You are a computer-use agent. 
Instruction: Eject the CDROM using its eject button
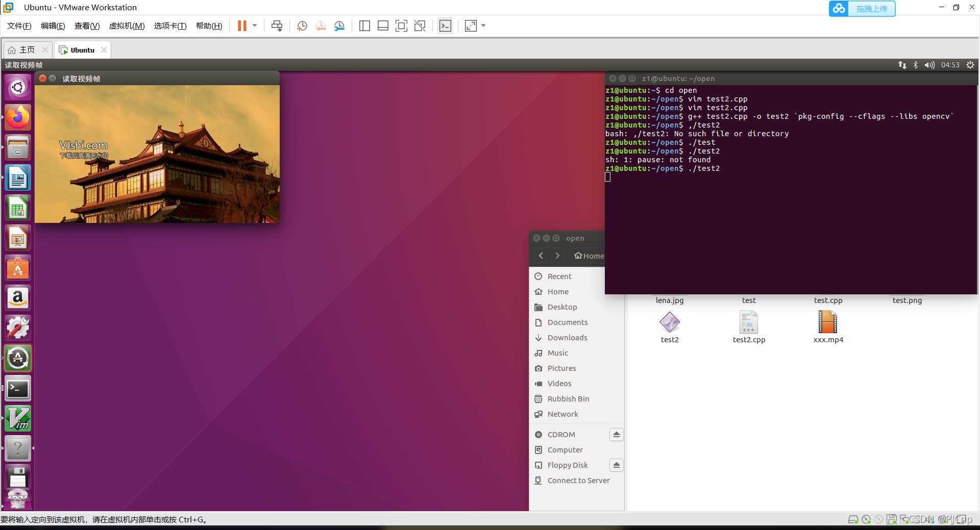coord(616,435)
